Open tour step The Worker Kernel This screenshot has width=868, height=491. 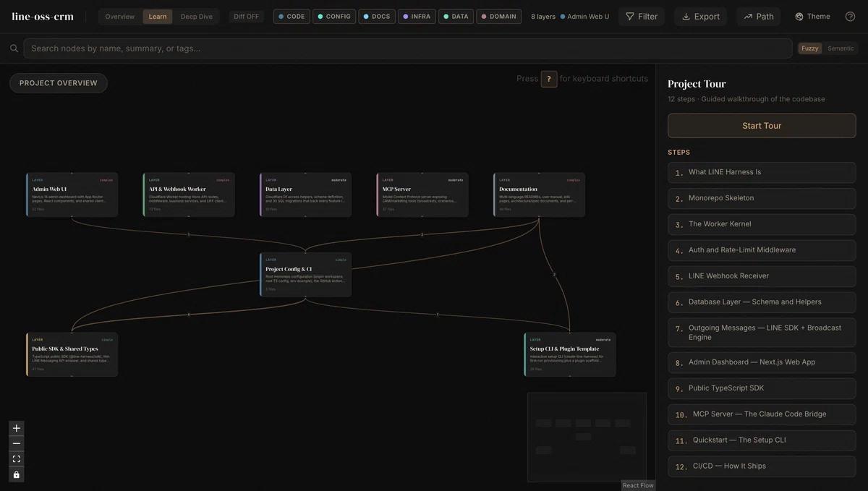(762, 225)
